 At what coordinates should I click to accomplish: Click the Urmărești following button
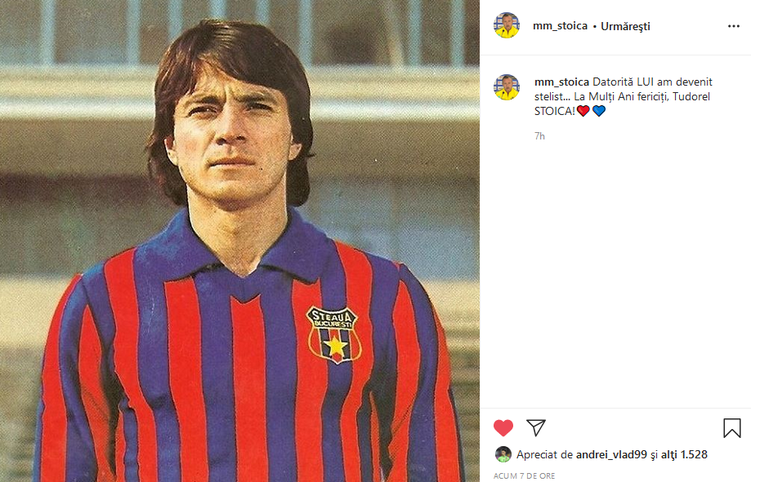click(625, 26)
